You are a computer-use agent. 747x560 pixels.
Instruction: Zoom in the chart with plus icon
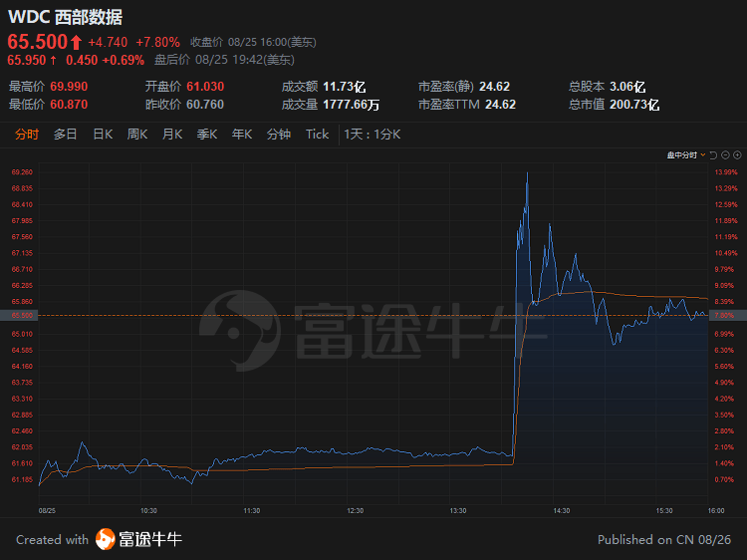pyautogui.click(x=737, y=155)
